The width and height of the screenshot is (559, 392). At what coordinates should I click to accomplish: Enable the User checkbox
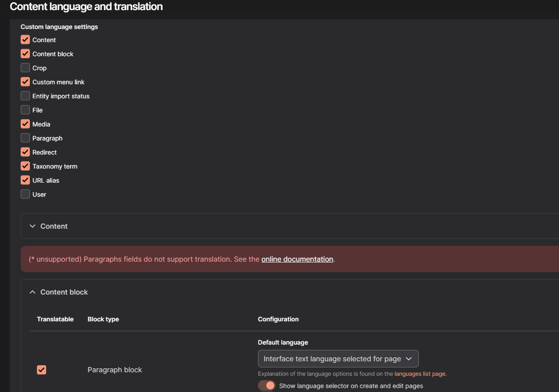(25, 194)
